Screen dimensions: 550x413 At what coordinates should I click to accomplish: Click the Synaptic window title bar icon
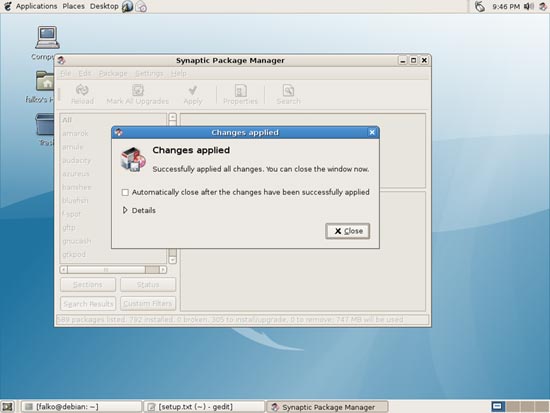pos(61,60)
